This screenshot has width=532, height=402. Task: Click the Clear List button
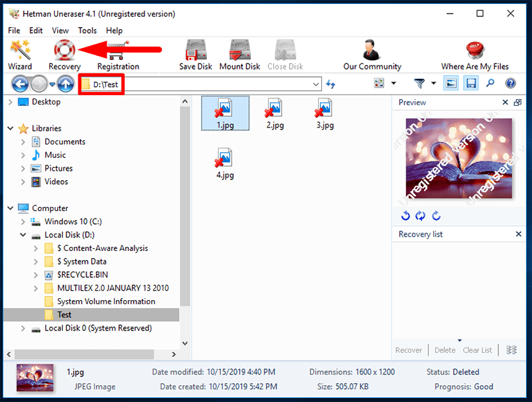[x=477, y=350]
